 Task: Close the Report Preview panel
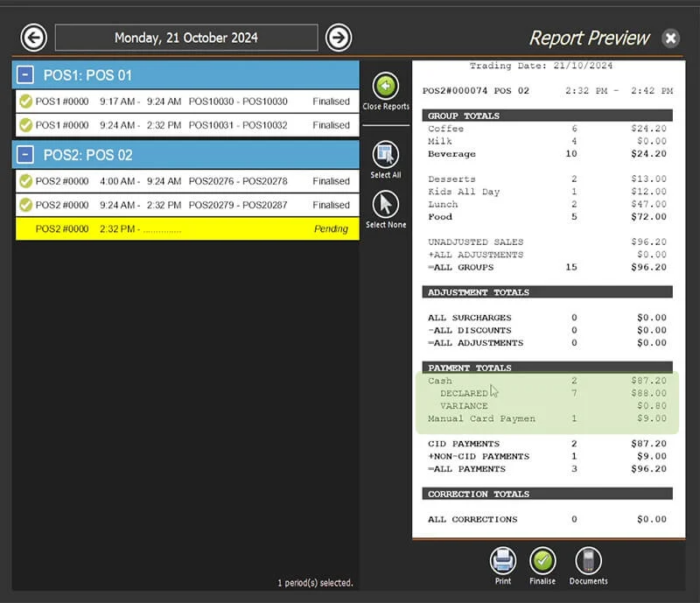point(670,39)
